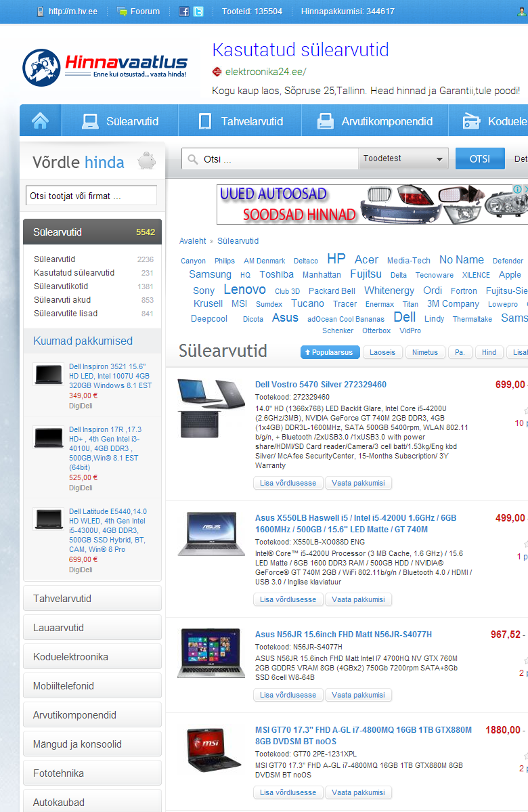Open the Foorum link
The height and width of the screenshot is (812, 528).
coord(139,12)
